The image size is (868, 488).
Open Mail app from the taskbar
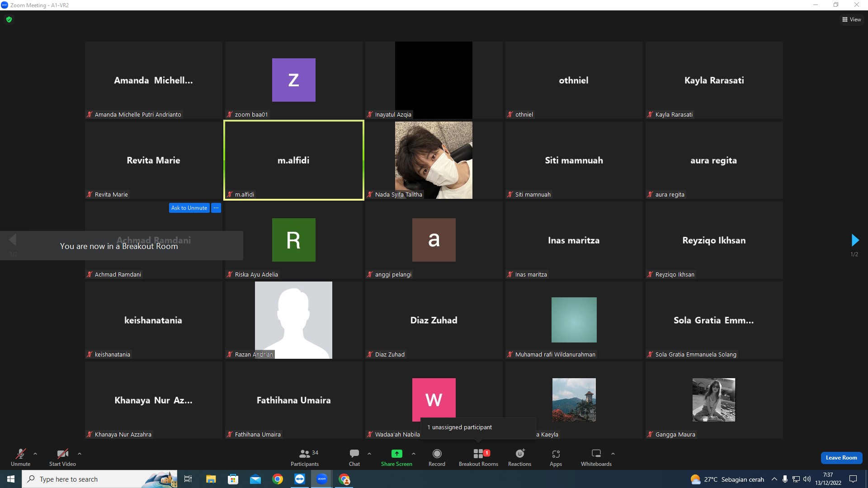(255, 479)
